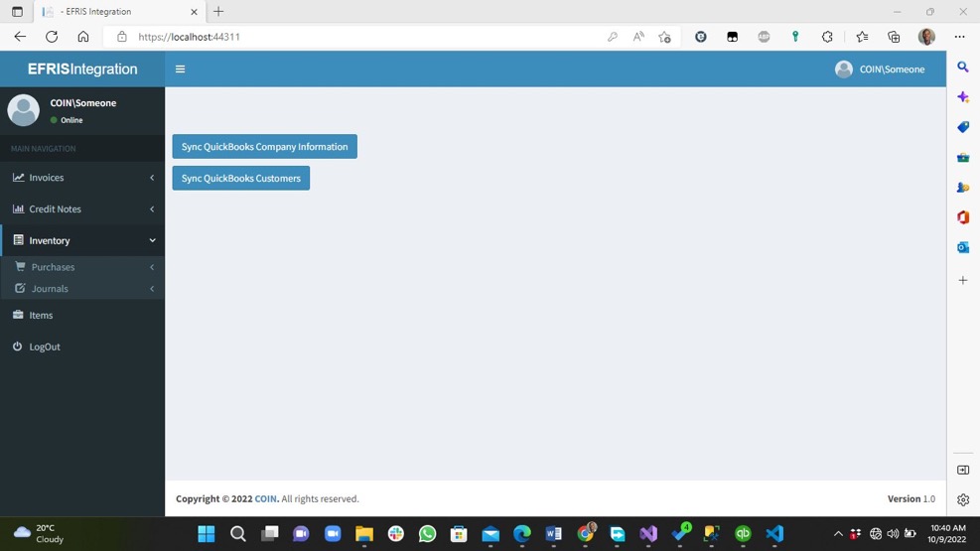Click the sidebar user avatar

pos(23,110)
